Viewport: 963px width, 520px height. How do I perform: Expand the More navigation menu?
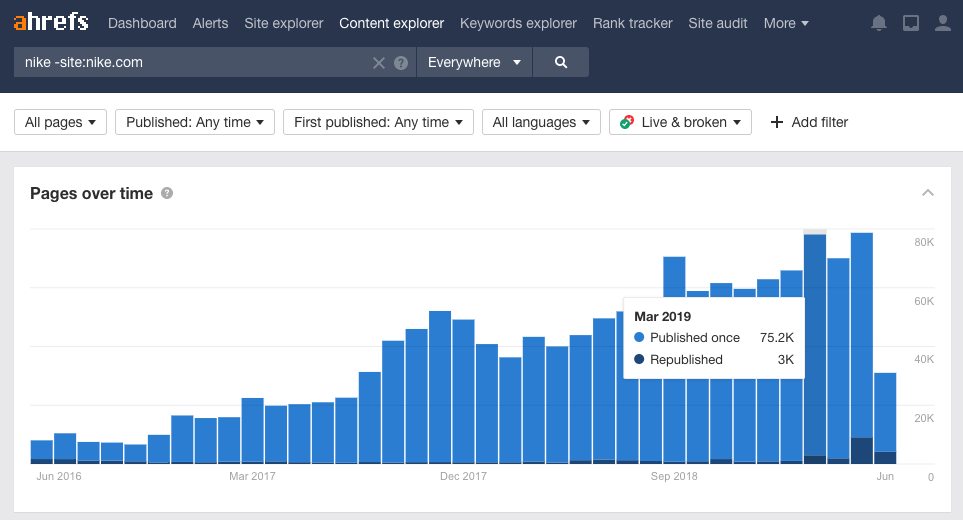point(786,23)
